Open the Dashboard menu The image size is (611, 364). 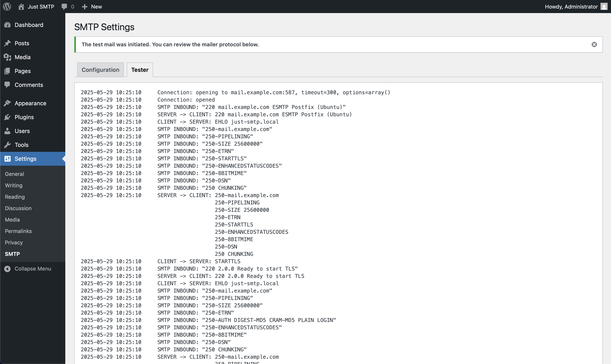coord(29,25)
